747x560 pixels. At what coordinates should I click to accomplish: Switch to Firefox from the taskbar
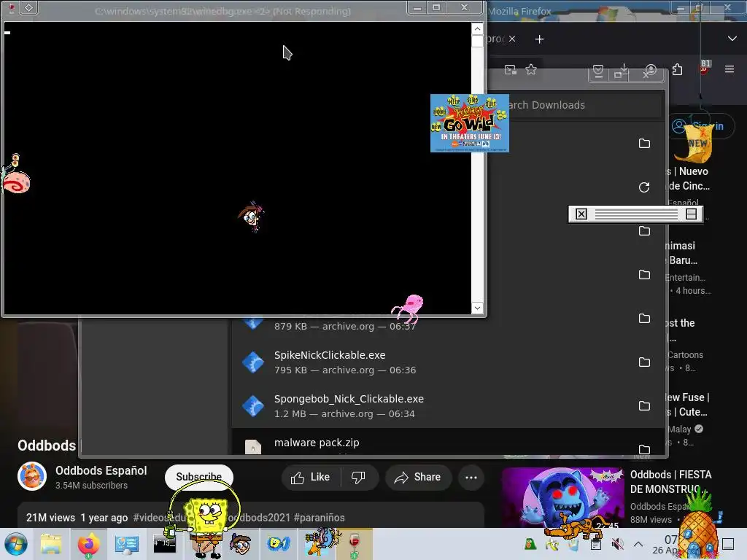point(88,544)
